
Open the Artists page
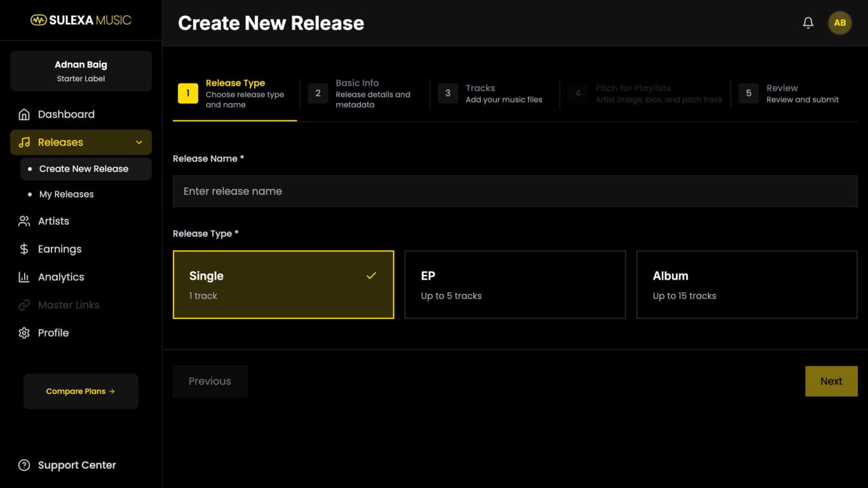tap(81, 221)
